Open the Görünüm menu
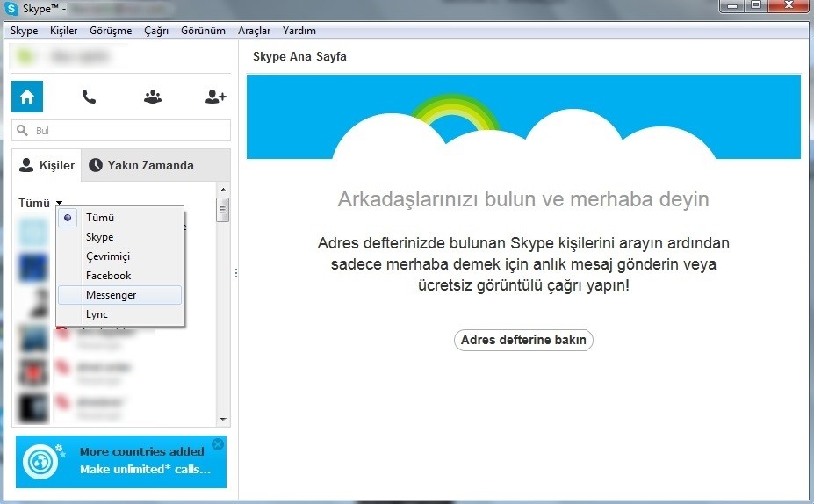 [203, 31]
